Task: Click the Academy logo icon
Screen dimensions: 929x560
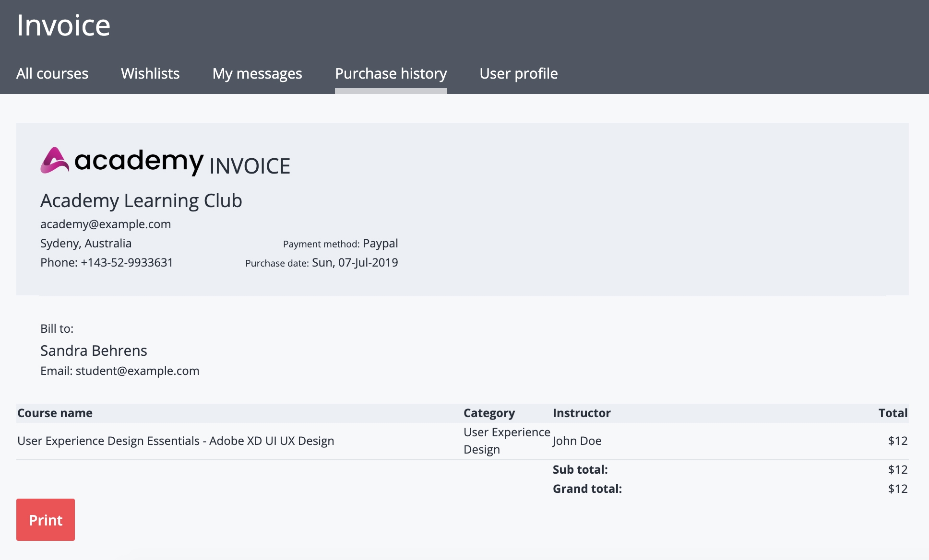Action: [x=55, y=160]
